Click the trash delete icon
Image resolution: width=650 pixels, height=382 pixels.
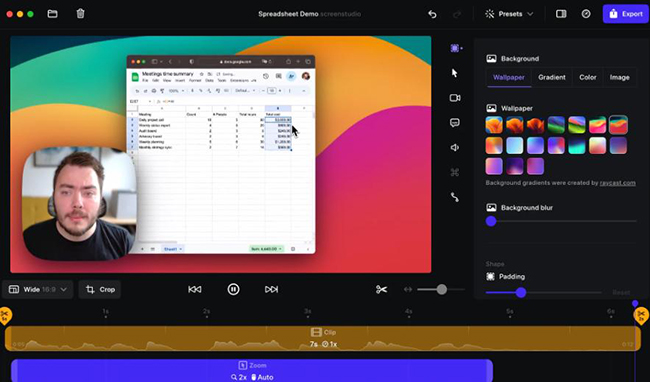pyautogui.click(x=80, y=14)
